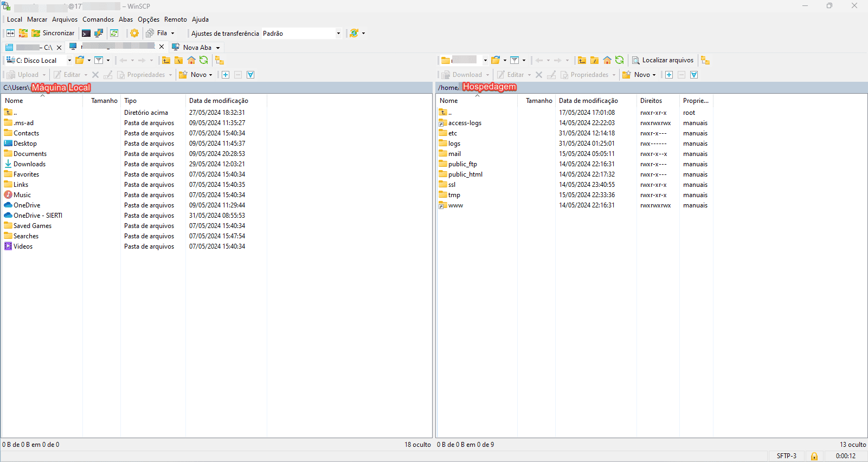Image resolution: width=868 pixels, height=462 pixels.
Task: Open the transfer settings Padrão dropdown
Action: point(338,33)
